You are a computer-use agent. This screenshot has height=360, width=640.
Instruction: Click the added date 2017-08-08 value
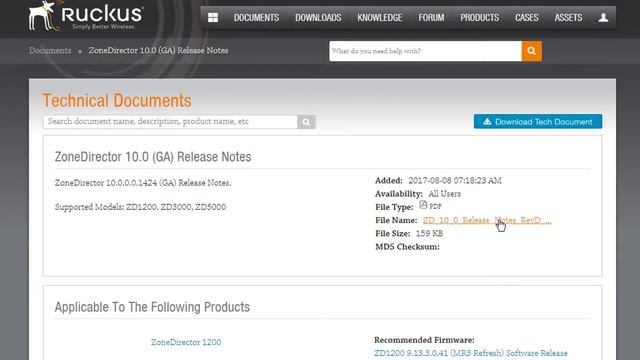point(455,180)
